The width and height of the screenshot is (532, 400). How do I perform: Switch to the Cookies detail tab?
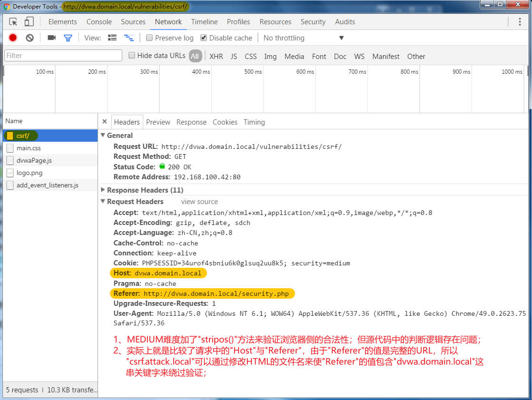tap(225, 122)
